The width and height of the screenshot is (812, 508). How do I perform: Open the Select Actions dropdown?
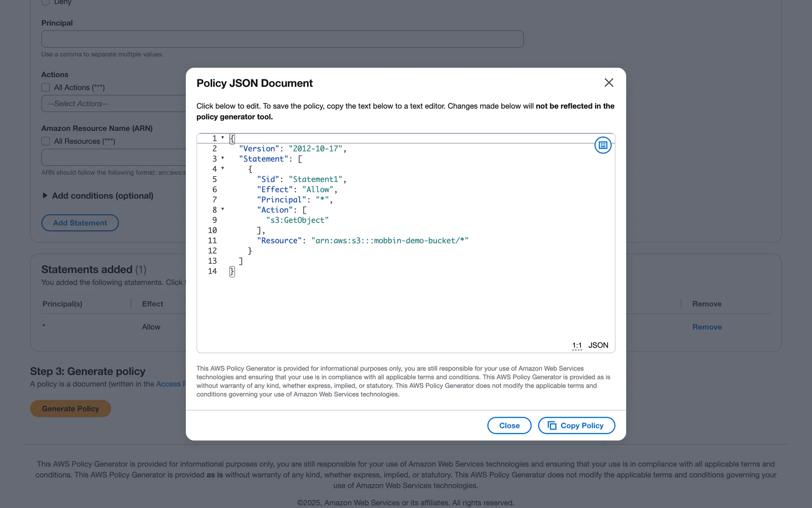(114, 104)
